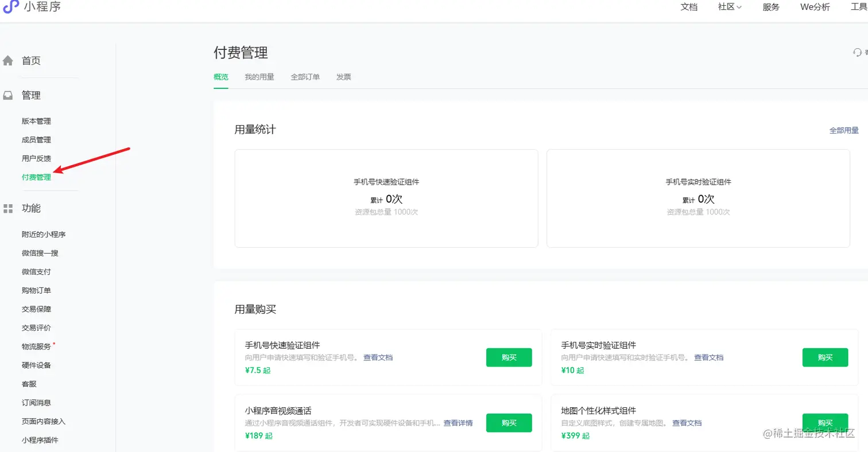Switch to the 概览 tab
The height and width of the screenshot is (452, 868).
(x=221, y=77)
